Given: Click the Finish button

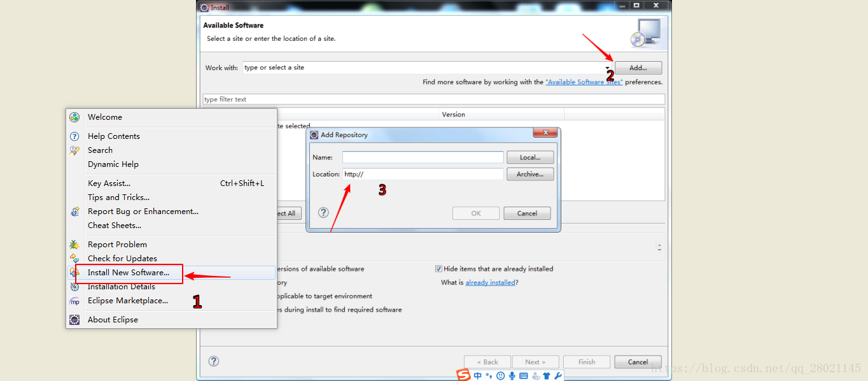Looking at the screenshot, I should coord(587,362).
